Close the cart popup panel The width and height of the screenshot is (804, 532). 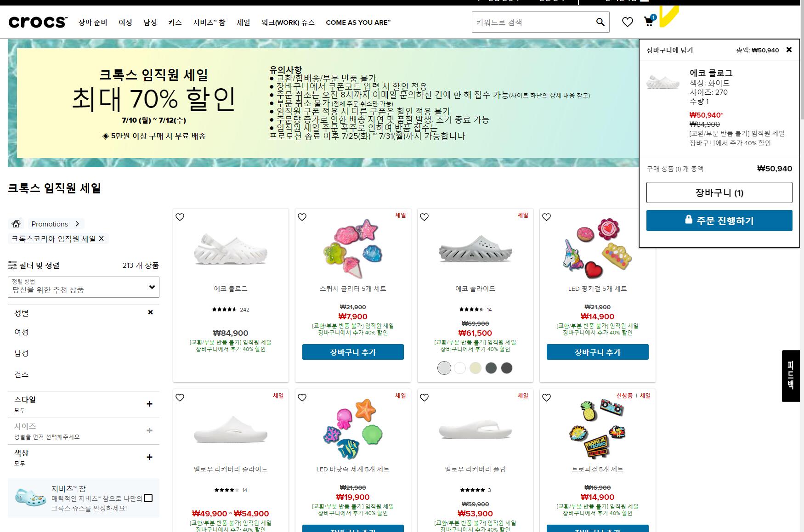789,50
